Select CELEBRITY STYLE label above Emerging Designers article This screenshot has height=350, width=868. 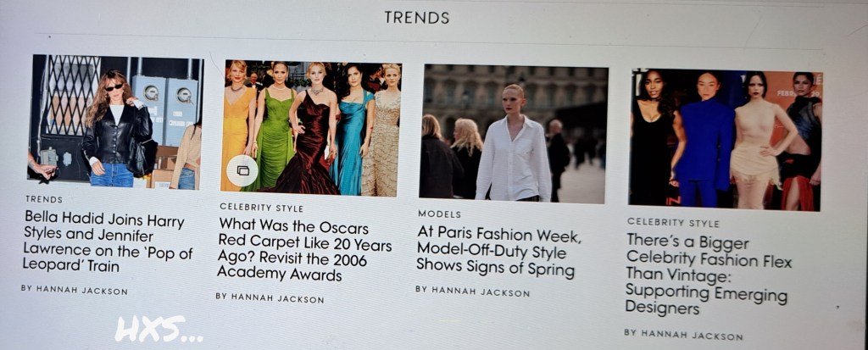point(673,223)
